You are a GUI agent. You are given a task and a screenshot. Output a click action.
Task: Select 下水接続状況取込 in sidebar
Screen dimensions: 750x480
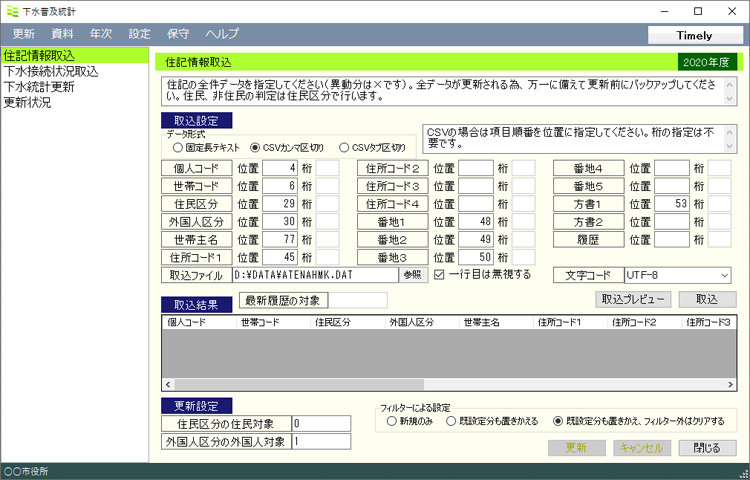(x=51, y=71)
